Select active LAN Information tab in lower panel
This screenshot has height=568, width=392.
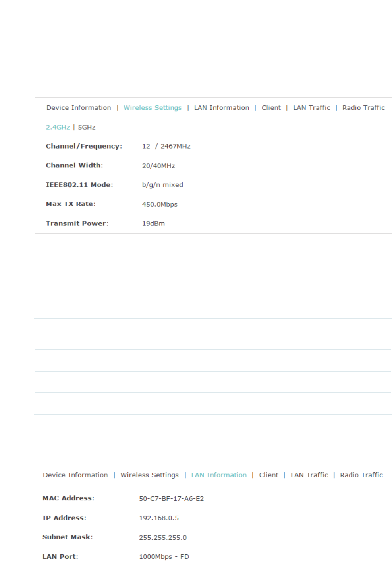(219, 475)
